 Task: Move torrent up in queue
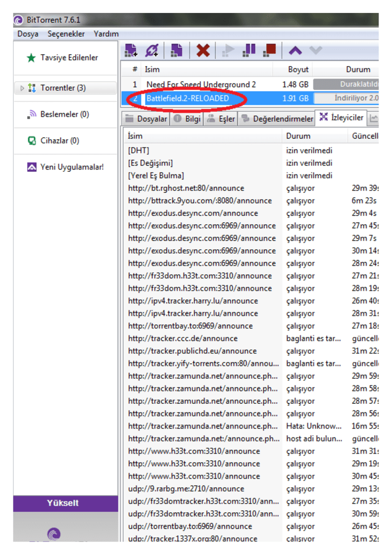coord(295,50)
